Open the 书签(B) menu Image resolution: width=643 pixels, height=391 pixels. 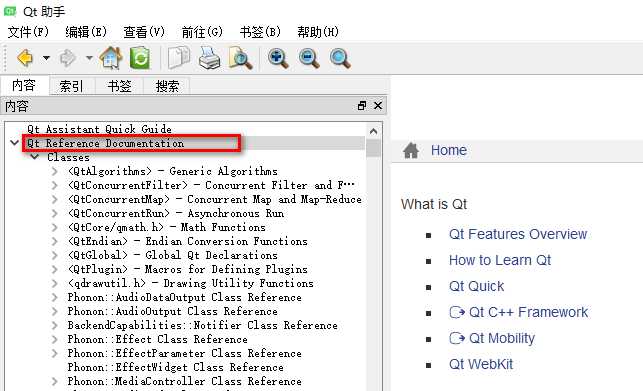[260, 32]
